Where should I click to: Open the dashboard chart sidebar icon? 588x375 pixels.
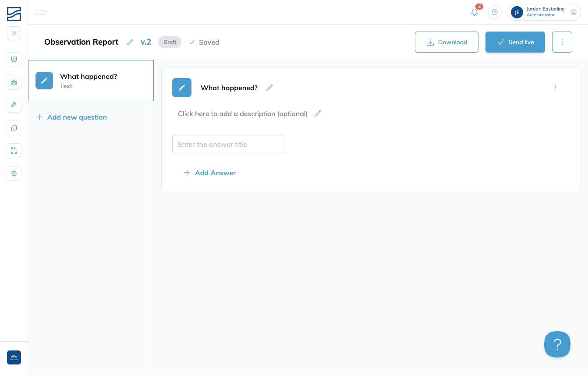(14, 60)
